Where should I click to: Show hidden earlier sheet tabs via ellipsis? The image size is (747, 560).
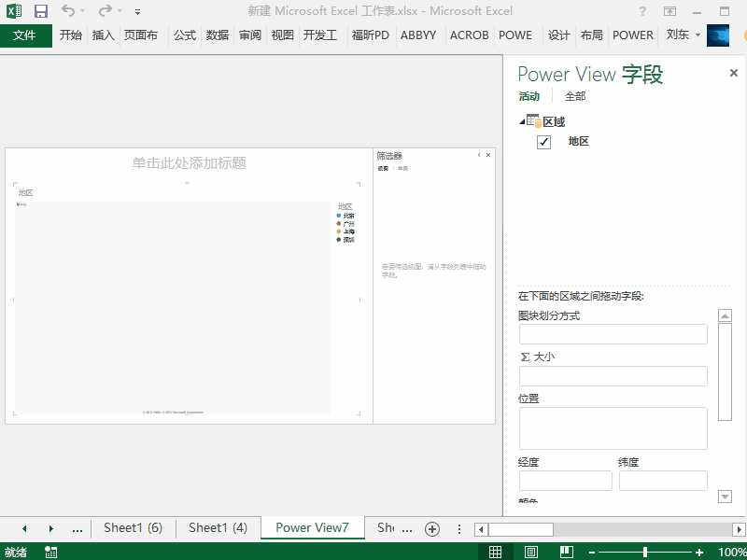point(78,528)
